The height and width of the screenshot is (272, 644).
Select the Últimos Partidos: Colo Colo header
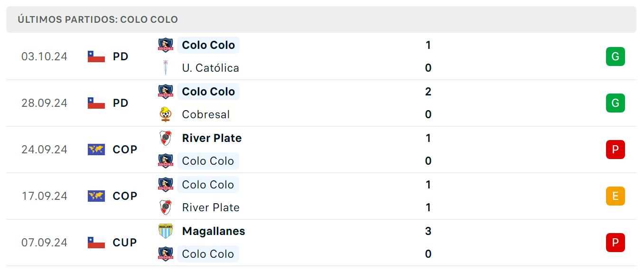[321, 19]
